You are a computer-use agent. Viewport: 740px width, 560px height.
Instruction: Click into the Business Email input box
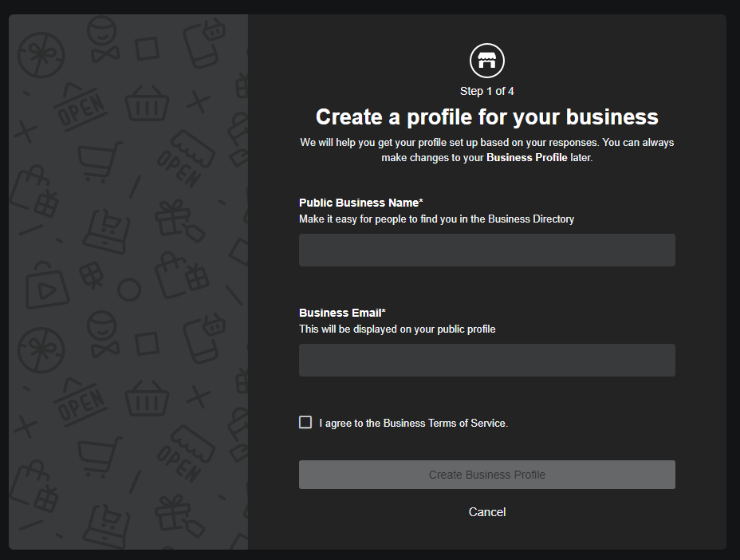point(486,360)
